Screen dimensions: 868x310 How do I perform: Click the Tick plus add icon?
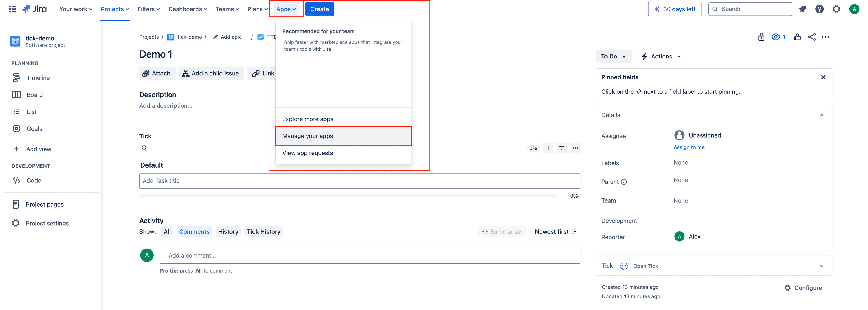pos(548,148)
